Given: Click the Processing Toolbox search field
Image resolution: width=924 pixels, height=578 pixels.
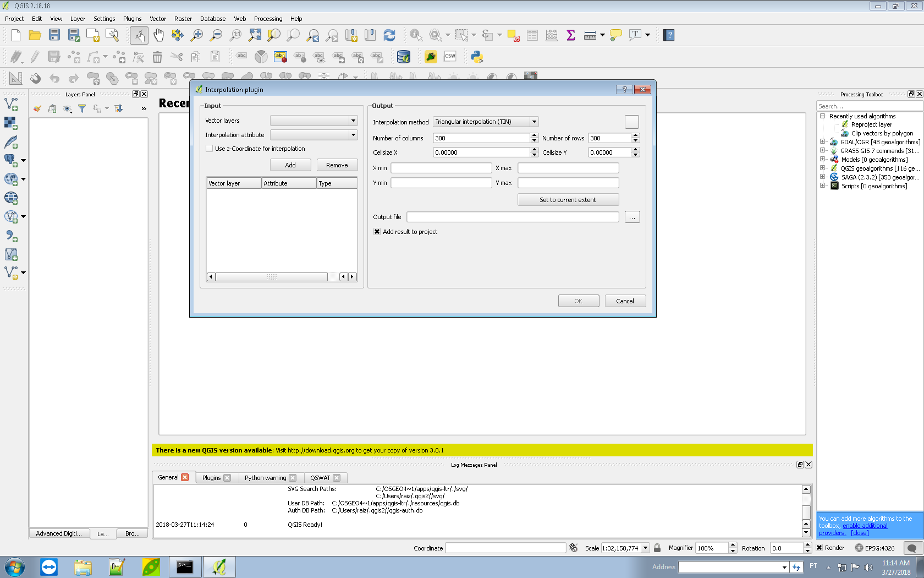Looking at the screenshot, I should click(869, 106).
